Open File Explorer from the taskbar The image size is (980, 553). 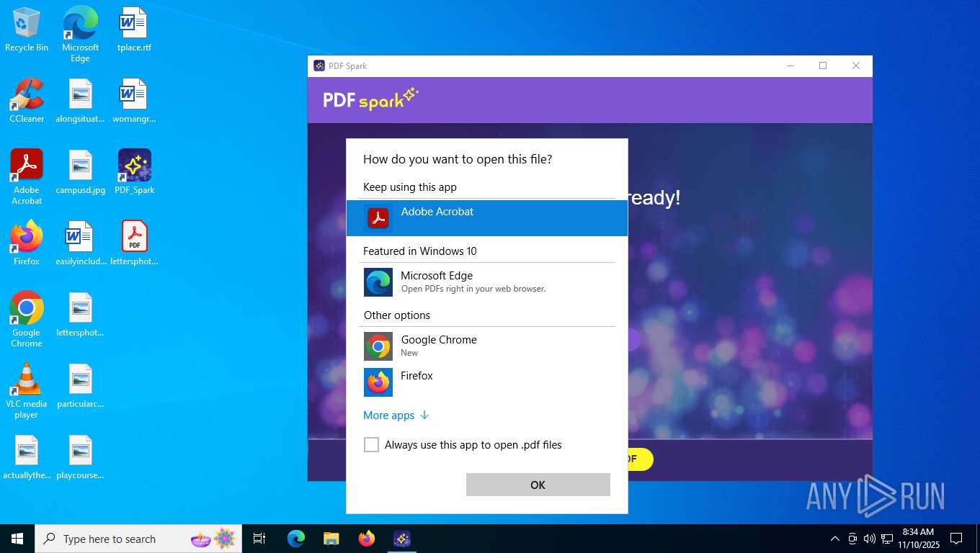[331, 539]
